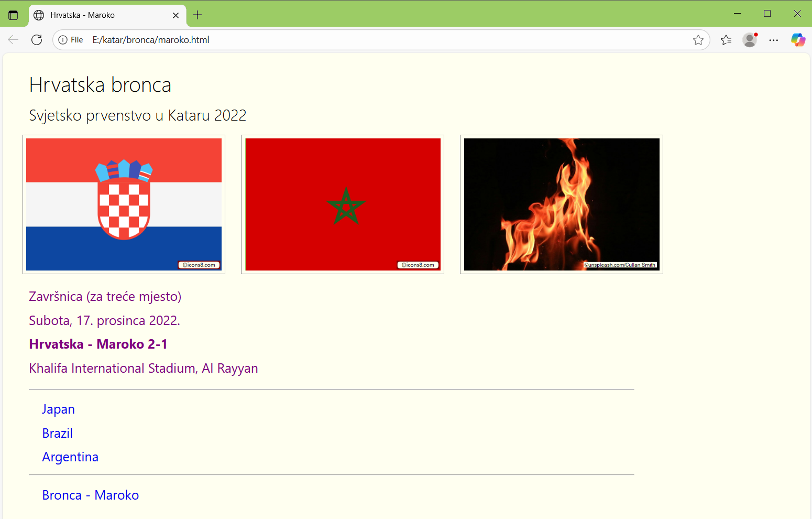Screen dimensions: 812x519
Task: Click the Hrvatska bronca heading
Action: click(100, 85)
